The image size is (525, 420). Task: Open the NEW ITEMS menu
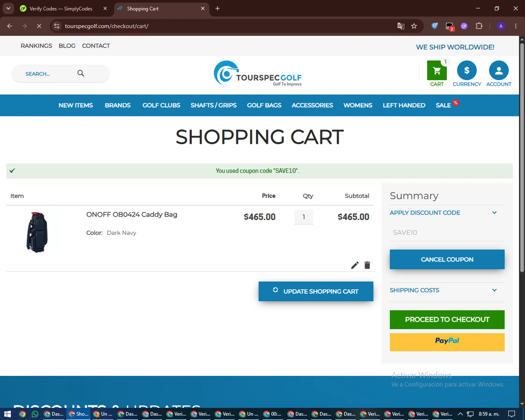coord(76,105)
